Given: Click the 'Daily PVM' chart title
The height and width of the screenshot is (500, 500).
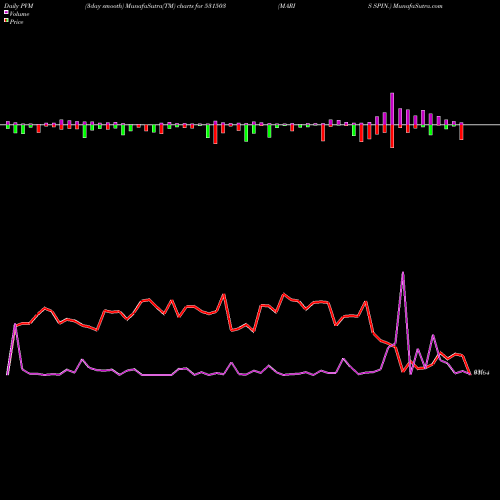Looking at the screenshot, I should 19,6.
